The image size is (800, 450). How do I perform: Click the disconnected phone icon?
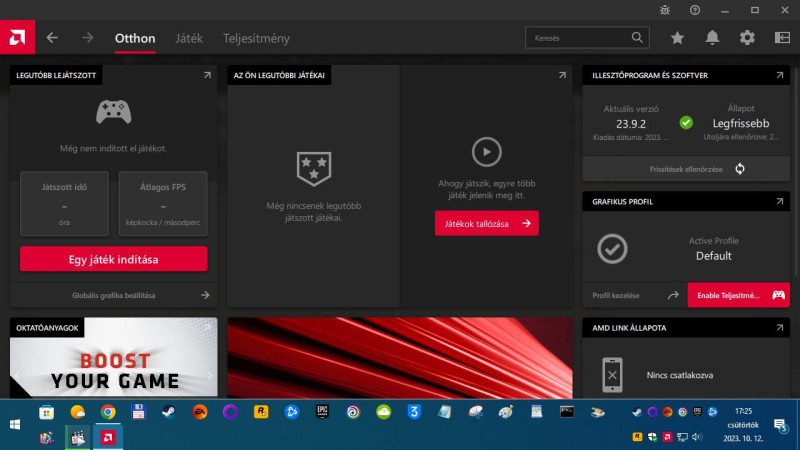click(612, 375)
